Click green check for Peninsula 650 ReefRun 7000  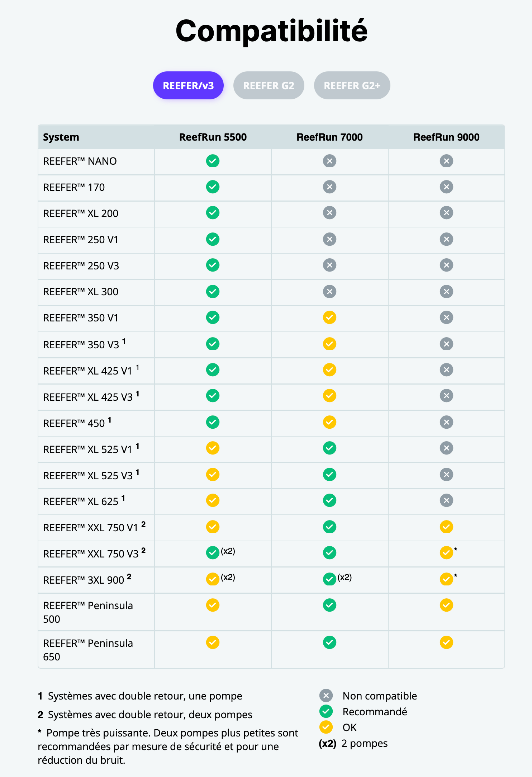pyautogui.click(x=329, y=642)
